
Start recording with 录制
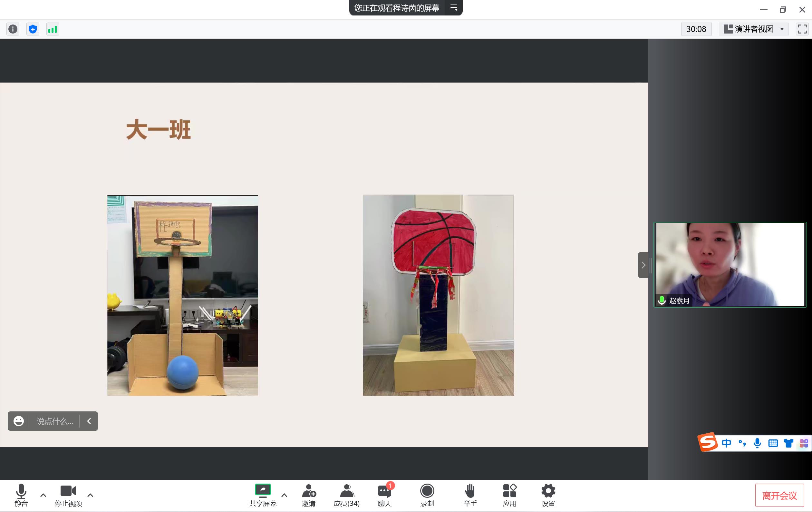[427, 495]
